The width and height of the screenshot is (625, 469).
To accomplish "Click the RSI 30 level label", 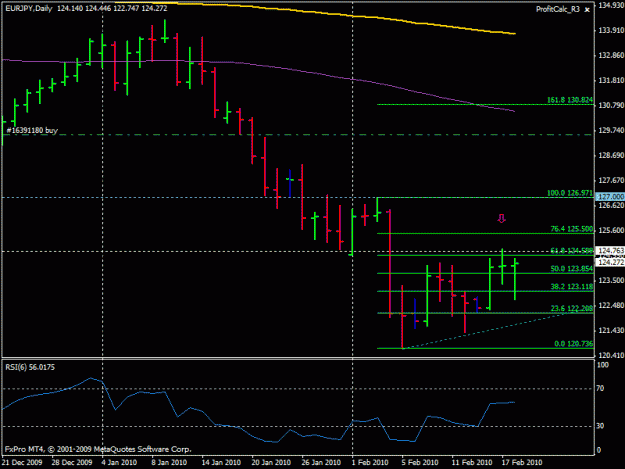I will pos(600,426).
